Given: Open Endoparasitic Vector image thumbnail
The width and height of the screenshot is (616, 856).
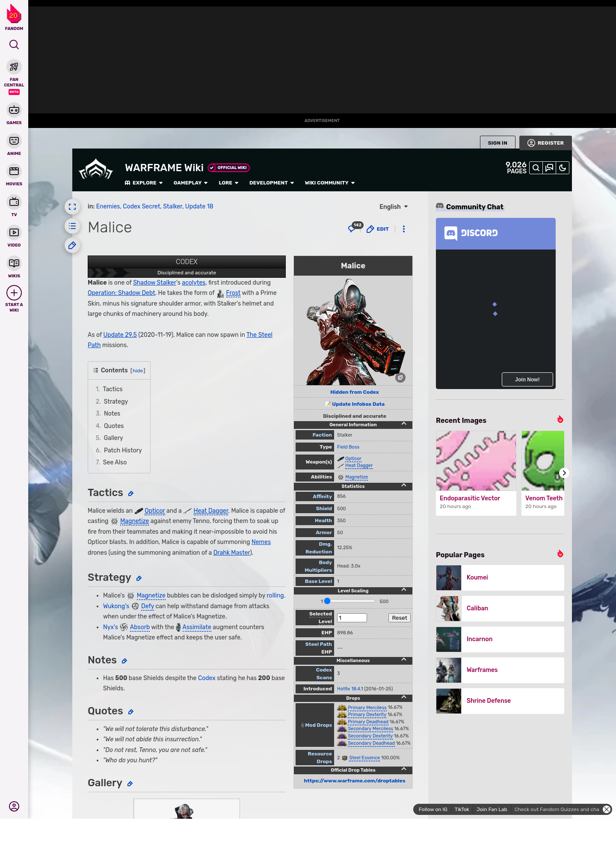Looking at the screenshot, I should point(476,461).
